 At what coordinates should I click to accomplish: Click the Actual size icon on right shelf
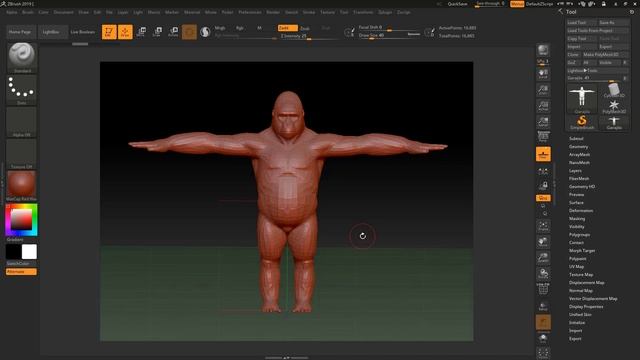543,106
